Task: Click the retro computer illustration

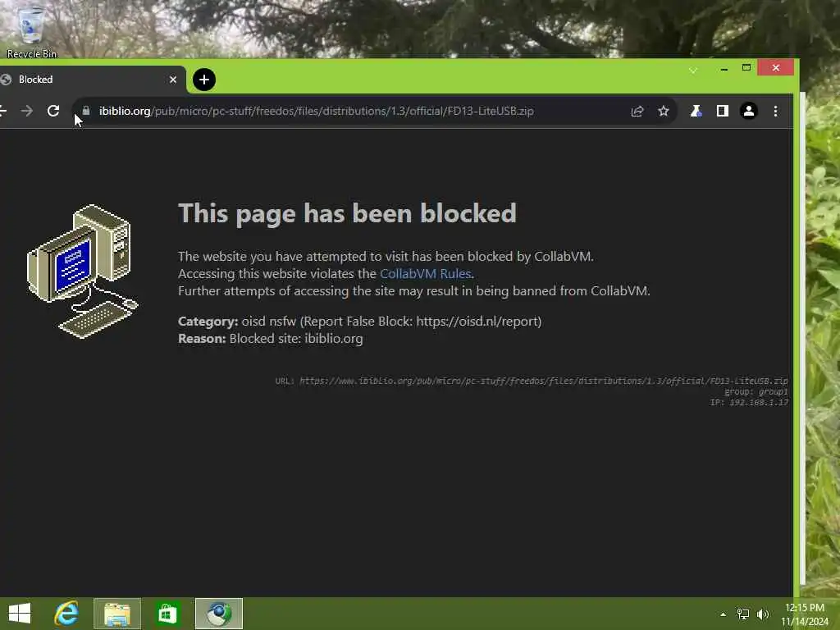Action: [x=83, y=271]
